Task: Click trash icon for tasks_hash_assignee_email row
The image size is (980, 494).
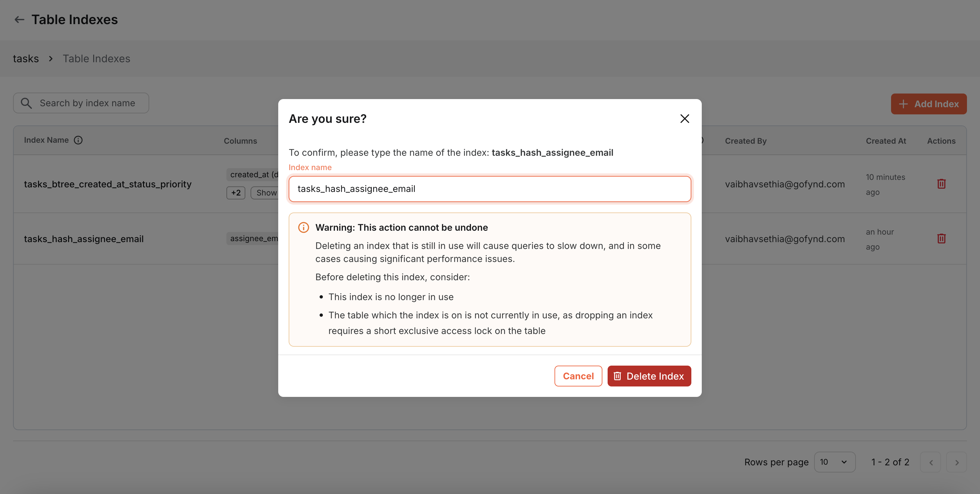Action: tap(941, 239)
